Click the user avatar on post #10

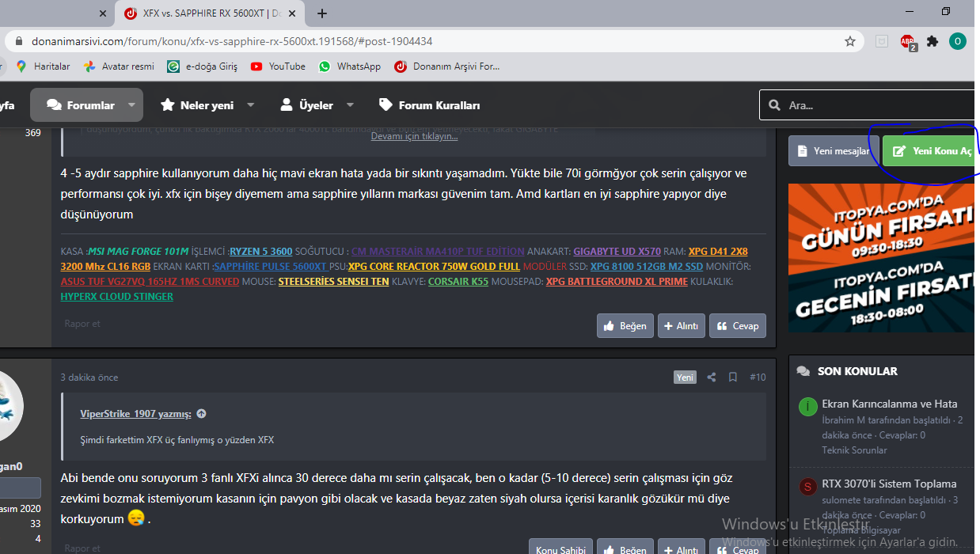click(x=9, y=406)
